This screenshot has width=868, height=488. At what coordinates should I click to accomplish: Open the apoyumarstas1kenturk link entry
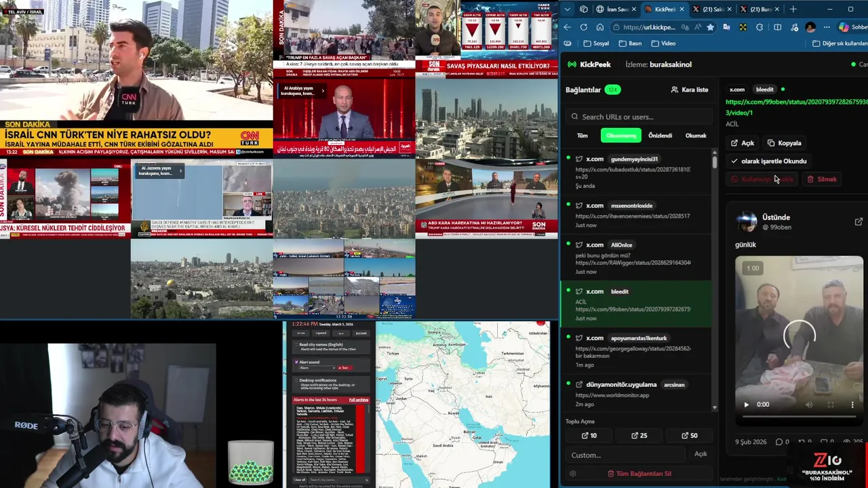(x=636, y=351)
